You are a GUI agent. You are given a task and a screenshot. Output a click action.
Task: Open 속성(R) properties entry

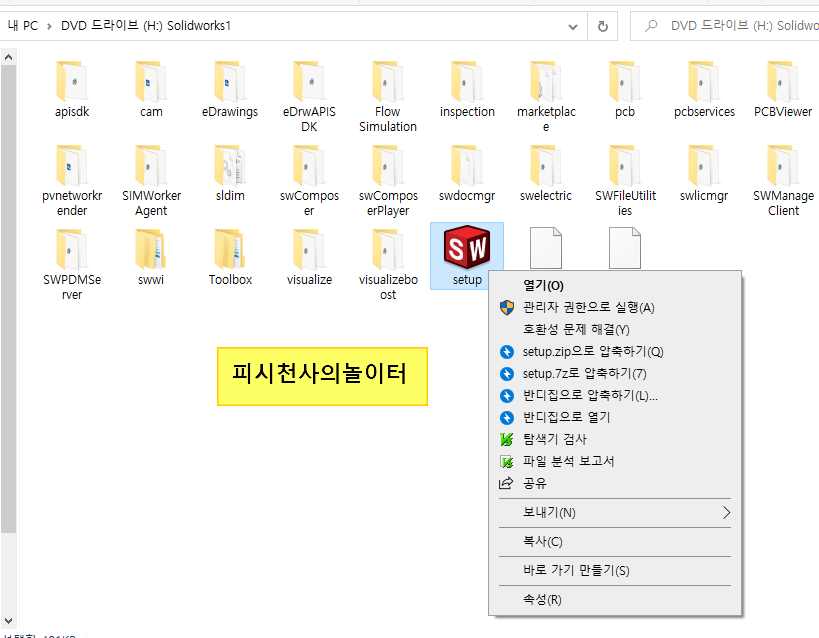[615, 599]
